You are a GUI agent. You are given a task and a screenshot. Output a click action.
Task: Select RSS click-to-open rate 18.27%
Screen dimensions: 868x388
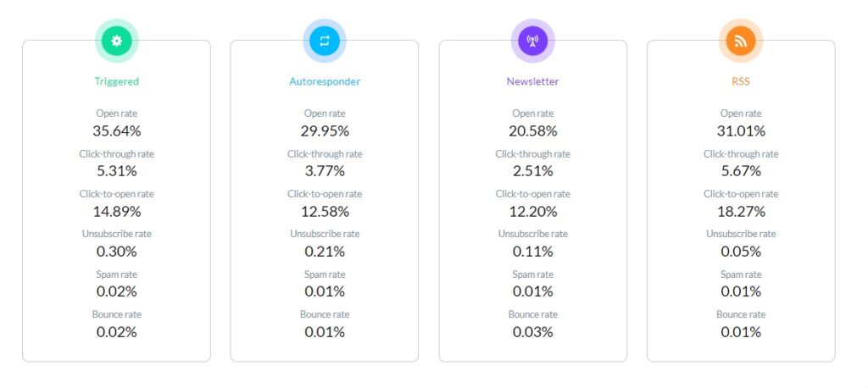coord(741,212)
